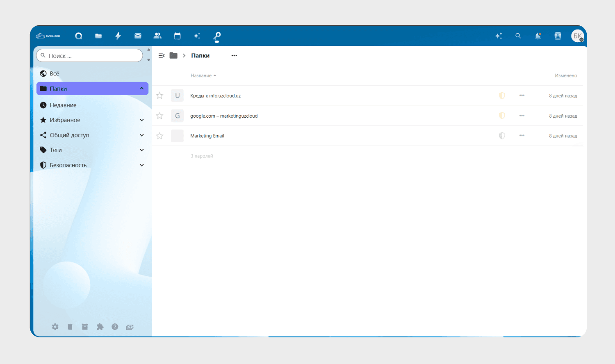The image size is (615, 364).
Task: Open notifications bell icon
Action: (x=538, y=36)
